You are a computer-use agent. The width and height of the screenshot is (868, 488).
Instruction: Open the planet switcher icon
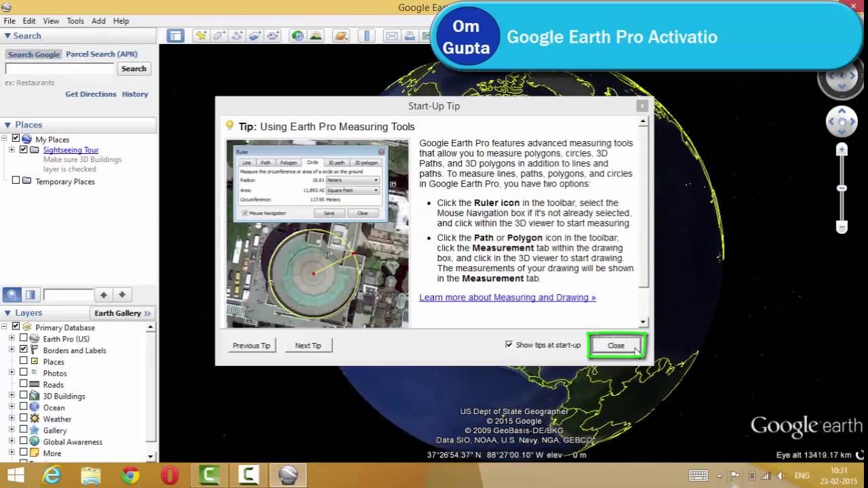pos(341,36)
